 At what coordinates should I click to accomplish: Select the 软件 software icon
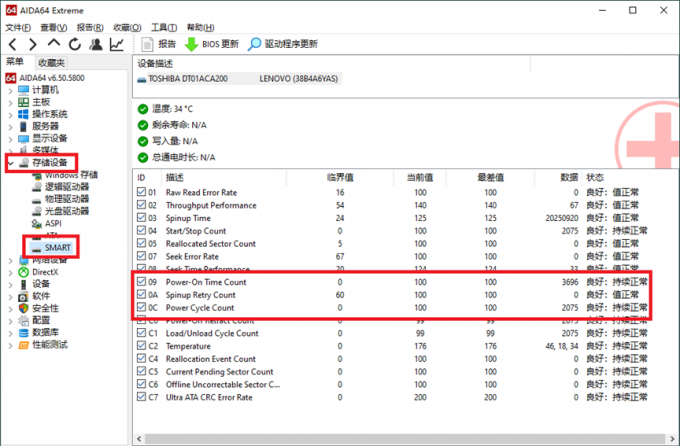[23, 296]
